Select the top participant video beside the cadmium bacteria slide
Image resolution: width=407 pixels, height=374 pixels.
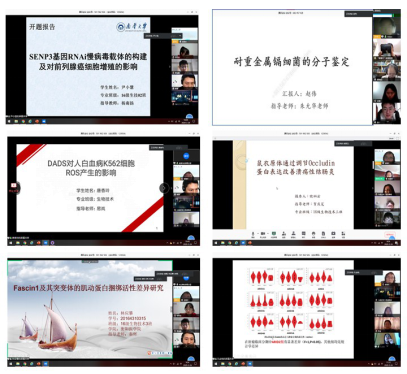[x=386, y=27]
